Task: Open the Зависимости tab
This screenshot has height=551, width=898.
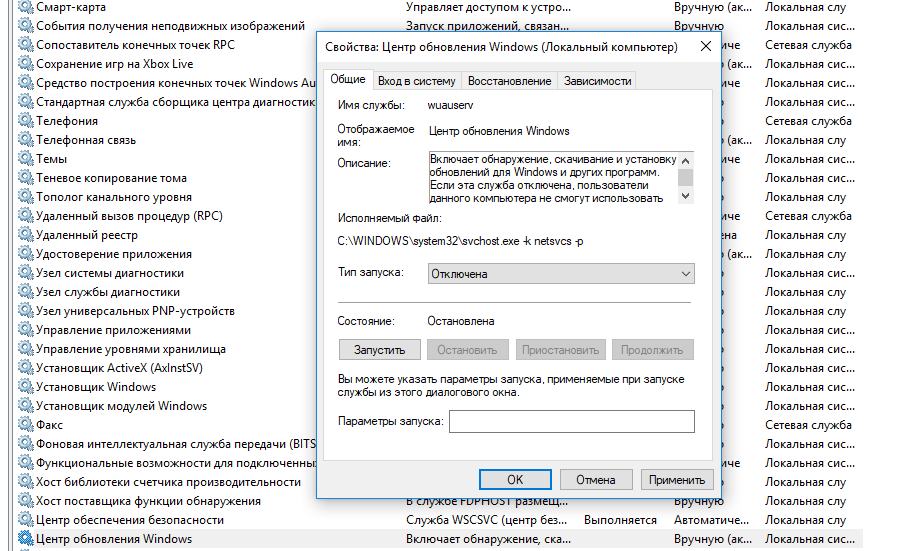Action: [x=597, y=81]
